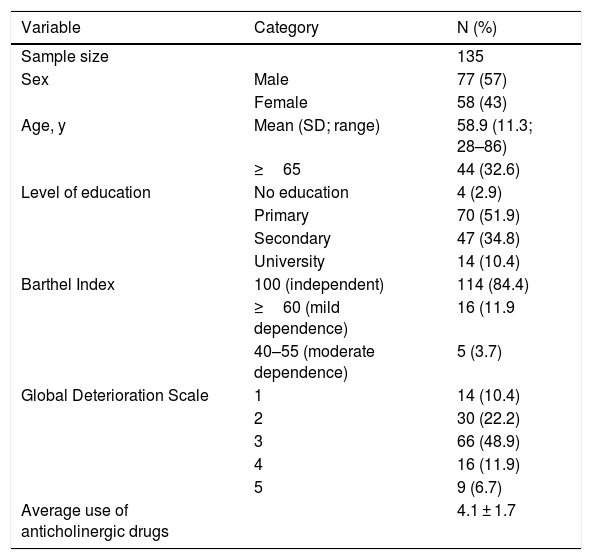592x560 pixels.
Task: Select the Level of education label
Action: pyautogui.click(x=86, y=193)
